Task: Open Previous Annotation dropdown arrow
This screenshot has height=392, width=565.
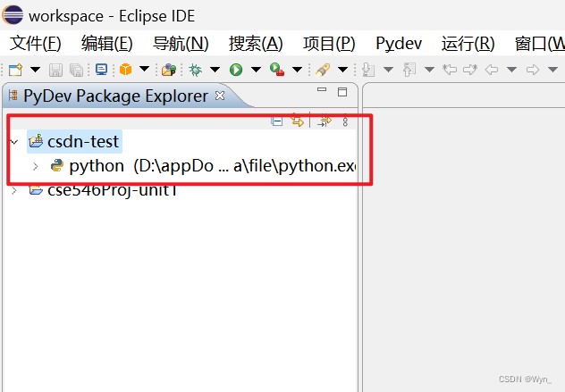Action: point(429,69)
